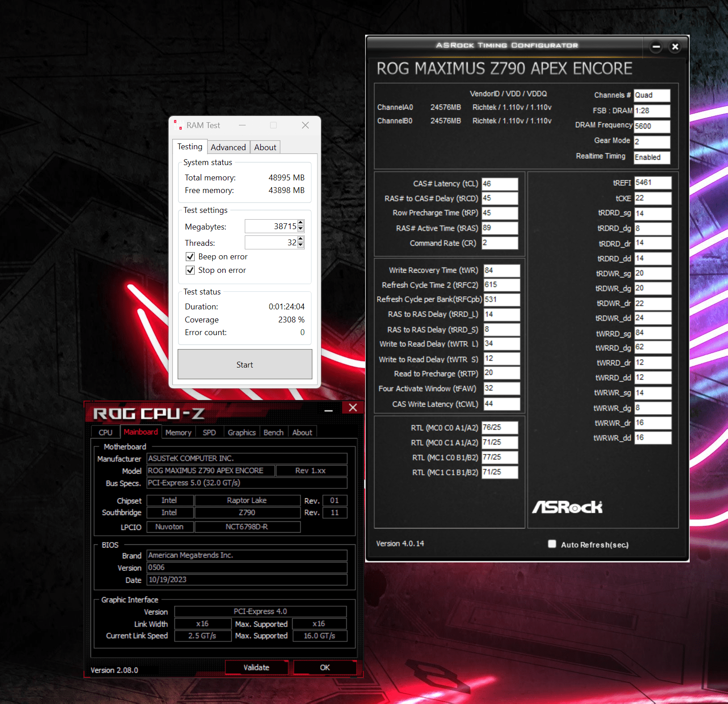Screen dimensions: 728x704
Task: Click the RAM Test app icon in title bar
Action: click(x=178, y=125)
